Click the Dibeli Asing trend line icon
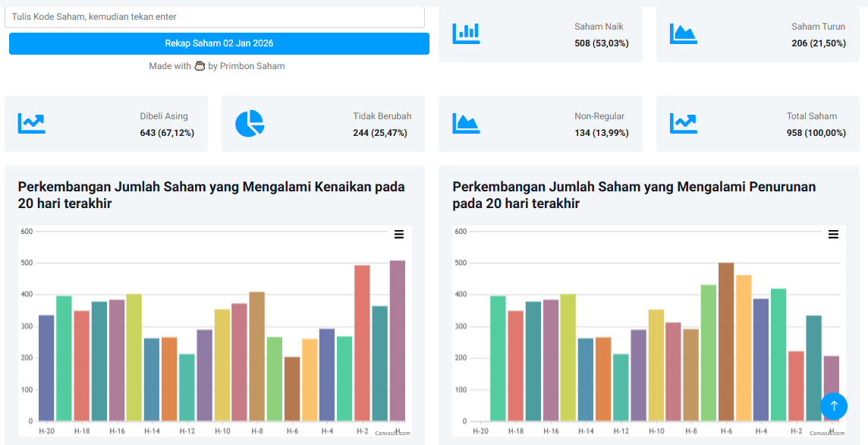Screen dimensions: 868x445 (x=32, y=124)
